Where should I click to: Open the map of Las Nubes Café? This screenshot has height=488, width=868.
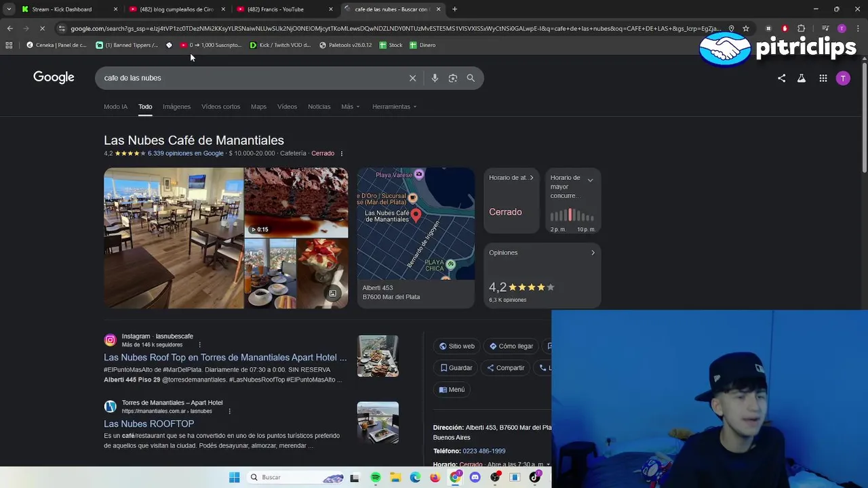click(x=416, y=224)
